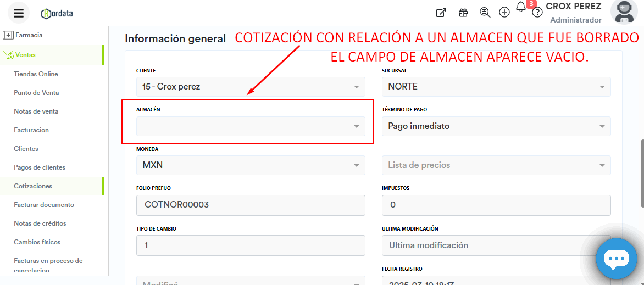Click the plus circle add icon
The height and width of the screenshot is (285, 644).
tap(504, 13)
